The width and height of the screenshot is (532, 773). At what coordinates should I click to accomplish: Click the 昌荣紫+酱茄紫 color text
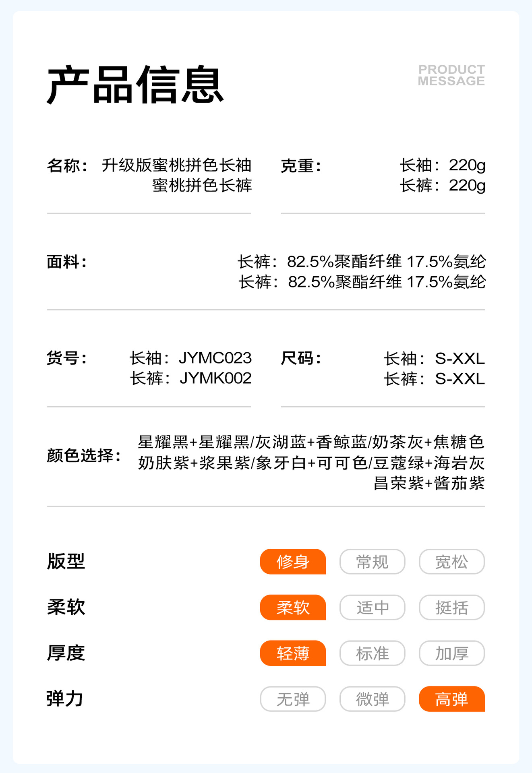click(429, 483)
